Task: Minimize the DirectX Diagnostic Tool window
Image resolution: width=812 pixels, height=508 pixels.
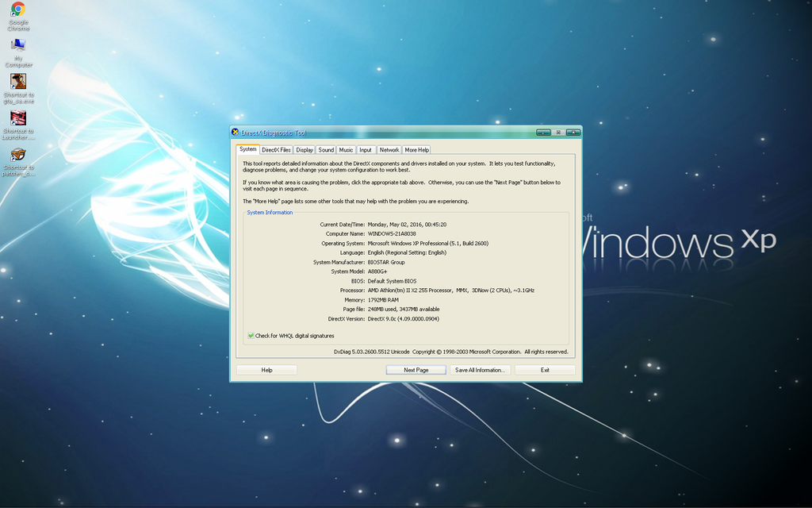Action: click(543, 133)
